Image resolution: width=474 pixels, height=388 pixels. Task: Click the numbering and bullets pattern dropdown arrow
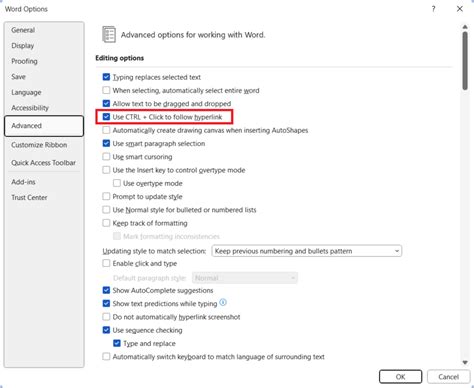397,251
